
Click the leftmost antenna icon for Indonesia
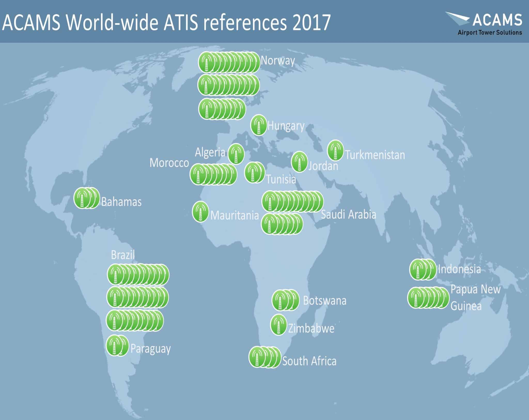(418, 270)
